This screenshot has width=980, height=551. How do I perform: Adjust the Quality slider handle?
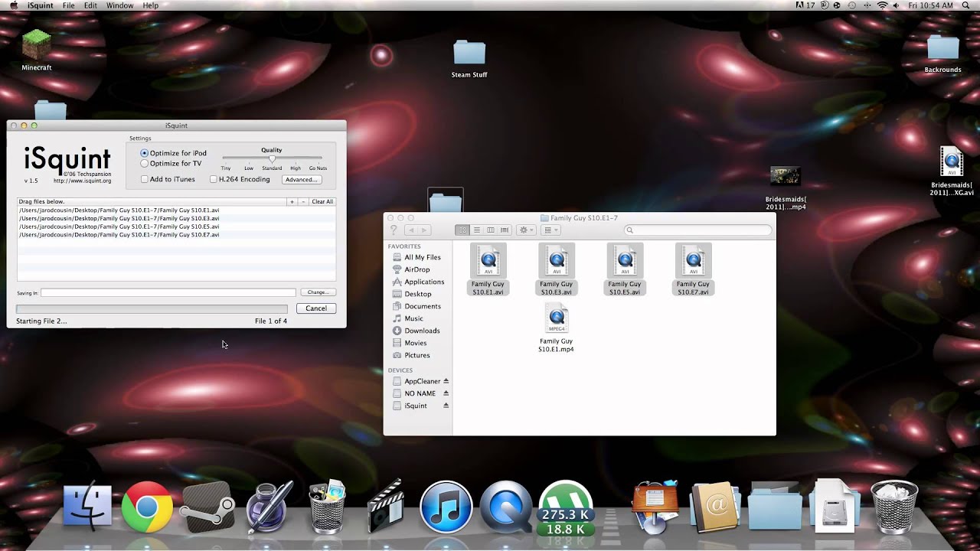pos(272,158)
